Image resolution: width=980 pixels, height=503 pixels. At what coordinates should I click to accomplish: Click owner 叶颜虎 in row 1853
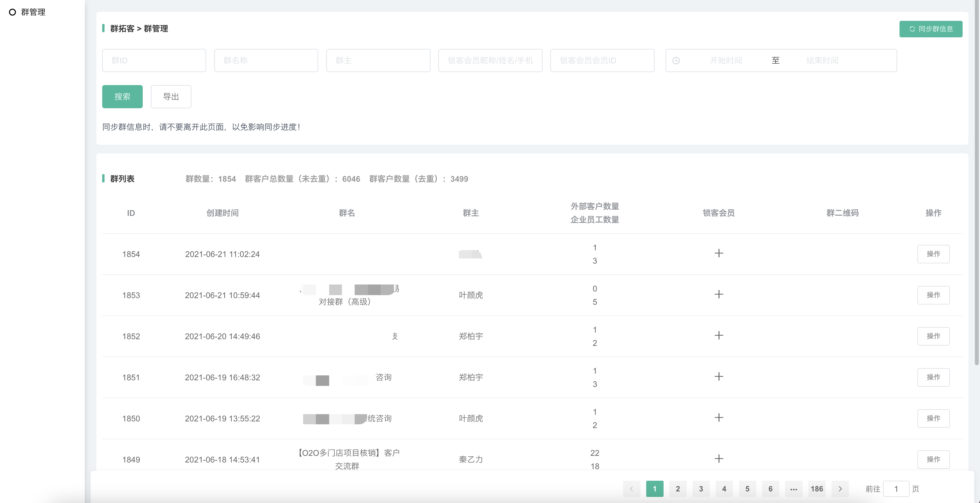click(x=470, y=295)
